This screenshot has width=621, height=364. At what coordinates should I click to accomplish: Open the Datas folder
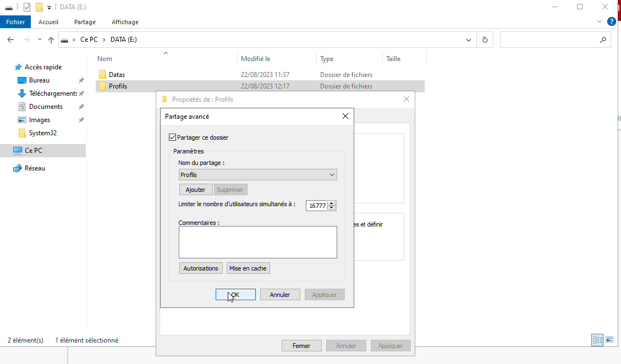(117, 74)
